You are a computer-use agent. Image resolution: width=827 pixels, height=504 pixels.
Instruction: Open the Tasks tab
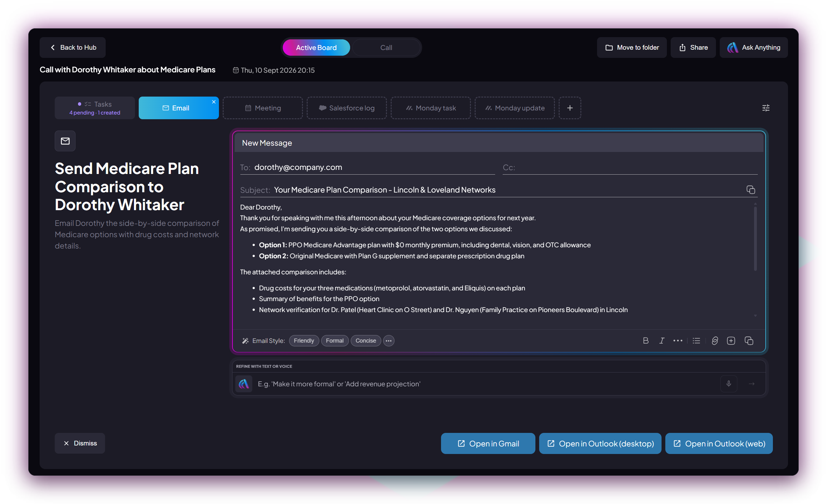point(95,108)
